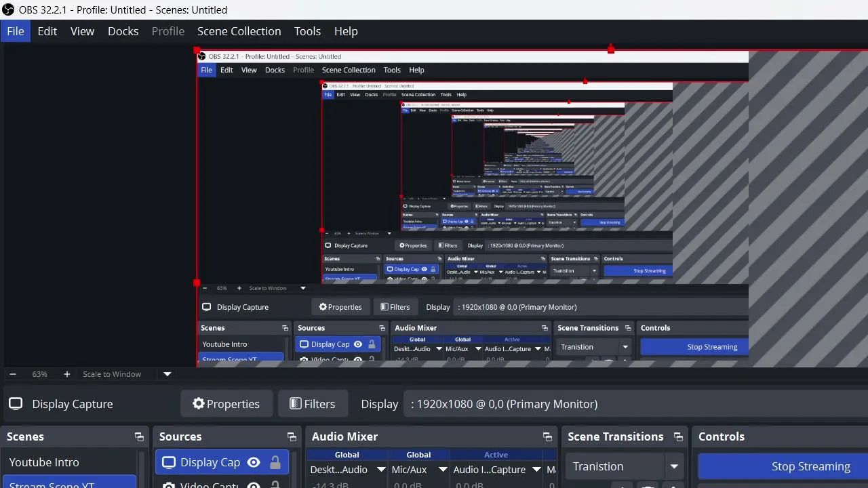Open the Edit menu
Viewport: 868px width, 488px height.
(x=47, y=31)
